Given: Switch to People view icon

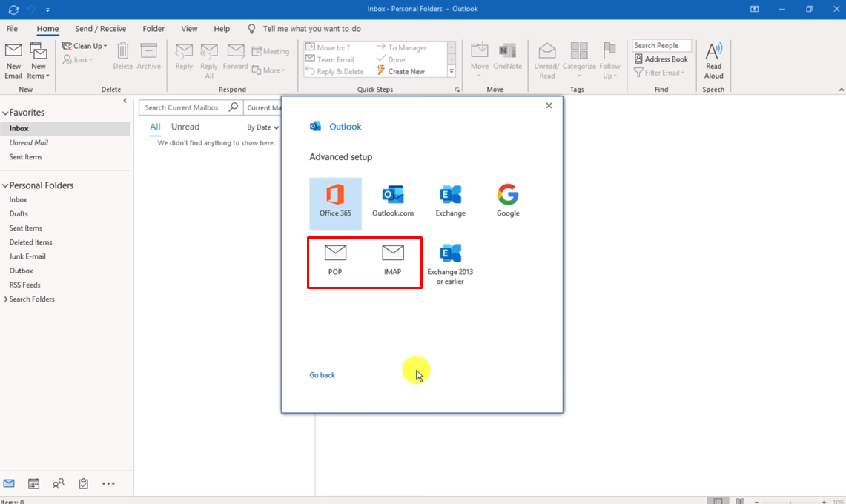Looking at the screenshot, I should pyautogui.click(x=59, y=483).
